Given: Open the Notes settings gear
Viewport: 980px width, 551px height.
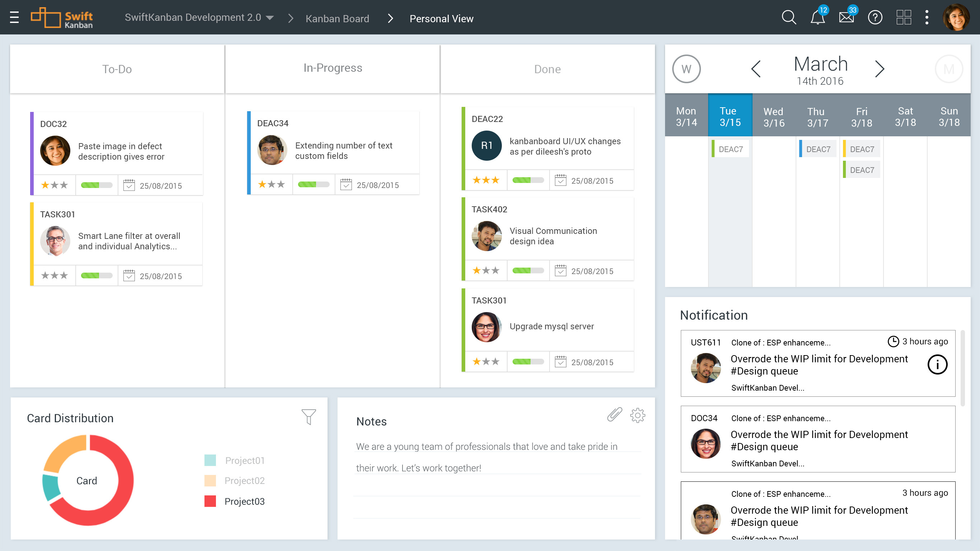Looking at the screenshot, I should (x=637, y=415).
